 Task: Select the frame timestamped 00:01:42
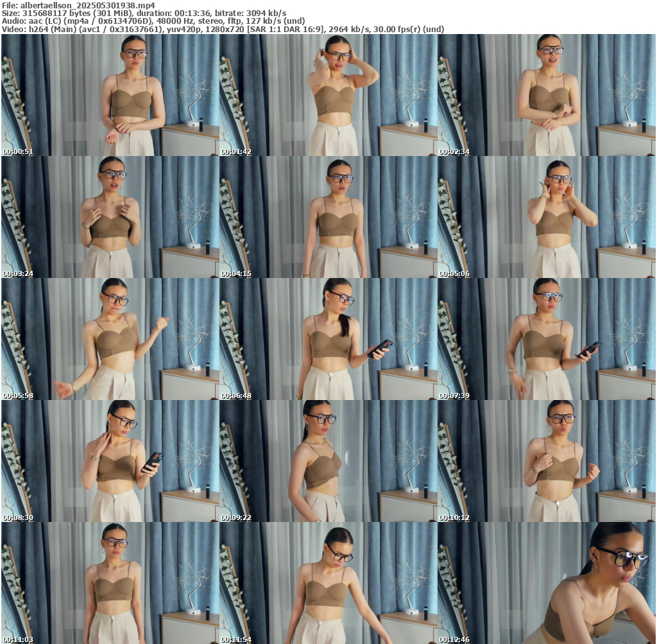pos(328,95)
